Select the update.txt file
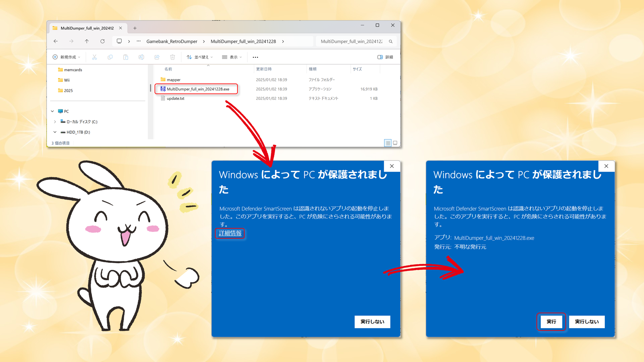 pyautogui.click(x=172, y=99)
